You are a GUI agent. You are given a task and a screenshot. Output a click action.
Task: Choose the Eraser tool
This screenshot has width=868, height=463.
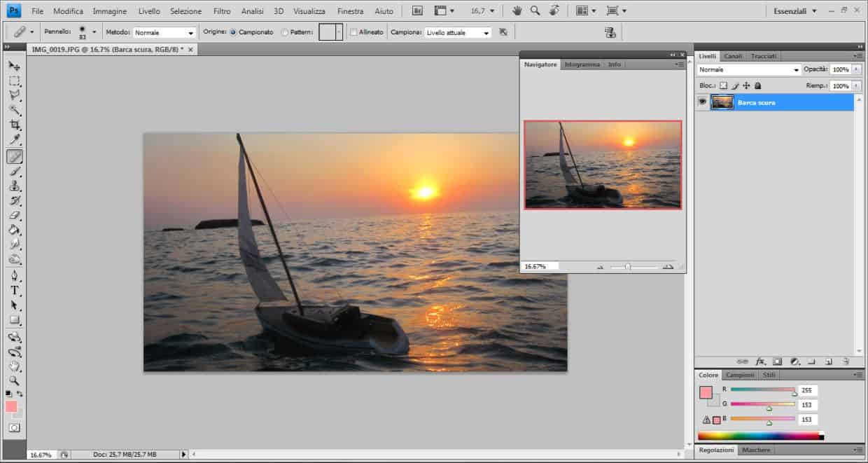[14, 216]
